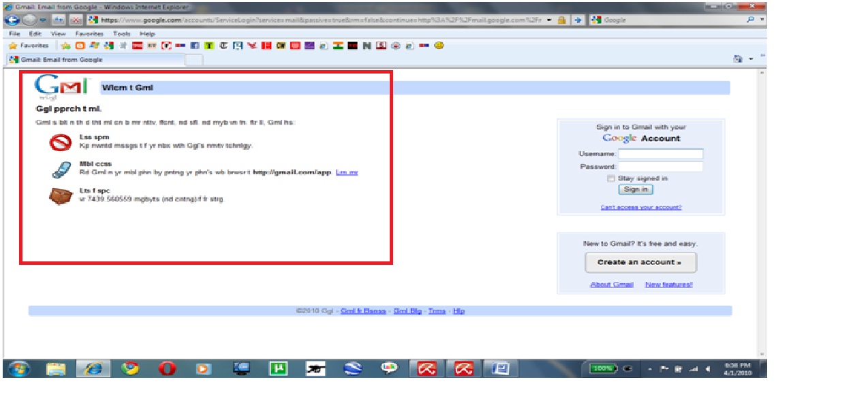The height and width of the screenshot is (403, 868).
Task: Launch Google Chrome from the taskbar
Action: (129, 368)
